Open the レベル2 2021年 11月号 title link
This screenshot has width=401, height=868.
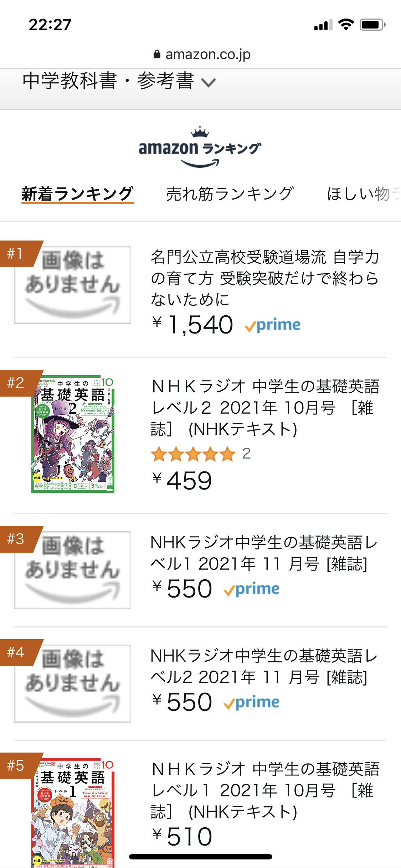(264, 666)
